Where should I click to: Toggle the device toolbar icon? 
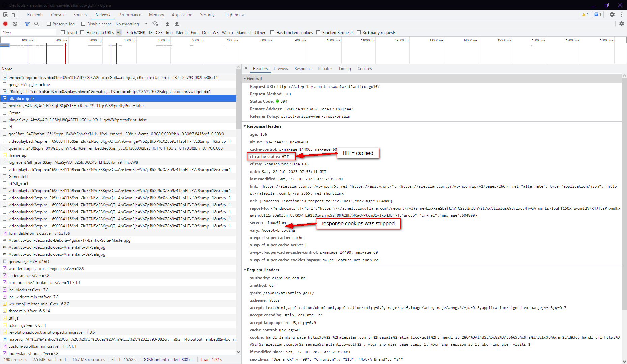pos(15,14)
